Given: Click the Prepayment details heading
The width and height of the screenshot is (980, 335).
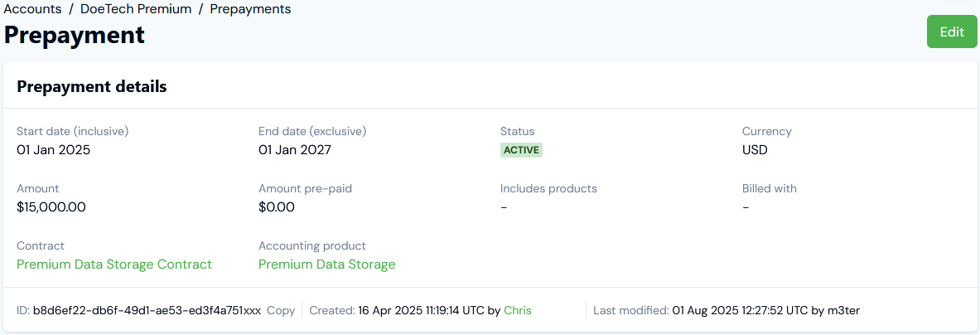Looking at the screenshot, I should tap(92, 86).
